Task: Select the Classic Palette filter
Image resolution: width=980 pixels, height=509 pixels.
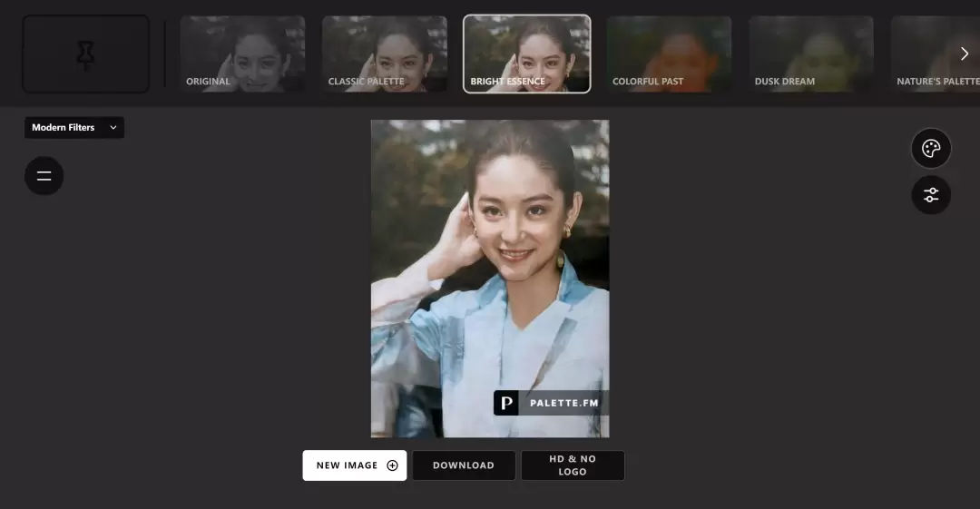Action: click(x=385, y=54)
